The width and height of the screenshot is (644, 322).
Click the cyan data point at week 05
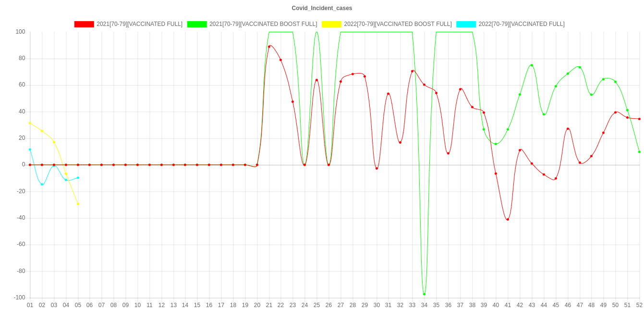tap(78, 178)
